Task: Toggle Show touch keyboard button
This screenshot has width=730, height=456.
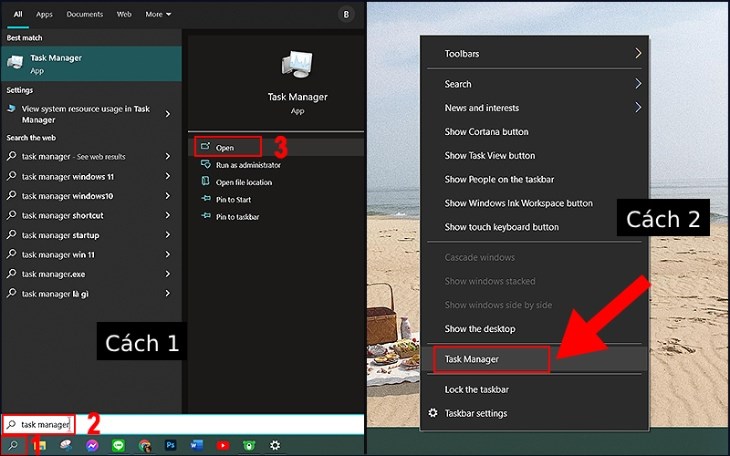Action: pos(534,226)
